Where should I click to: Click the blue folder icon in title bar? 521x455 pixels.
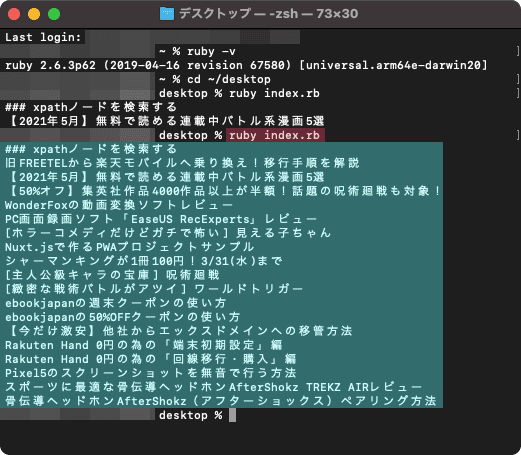(x=167, y=14)
